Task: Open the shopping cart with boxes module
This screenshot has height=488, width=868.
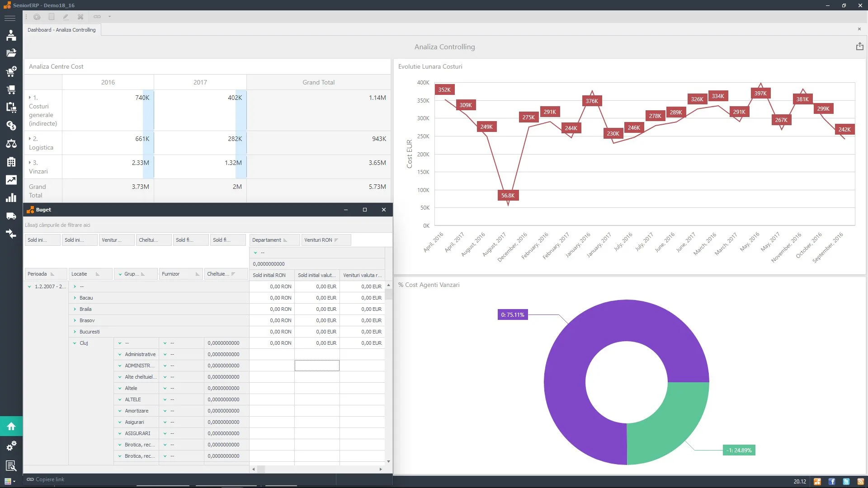Action: (11, 89)
